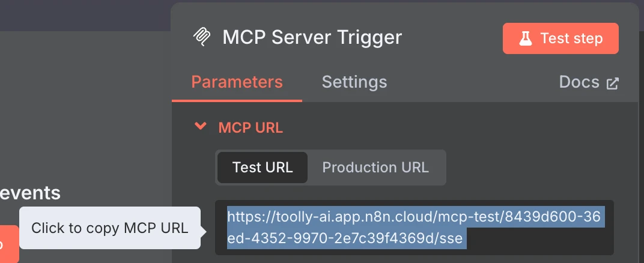Click the MCP Server Trigger node title
Image resolution: width=644 pixels, height=263 pixels.
tap(312, 37)
